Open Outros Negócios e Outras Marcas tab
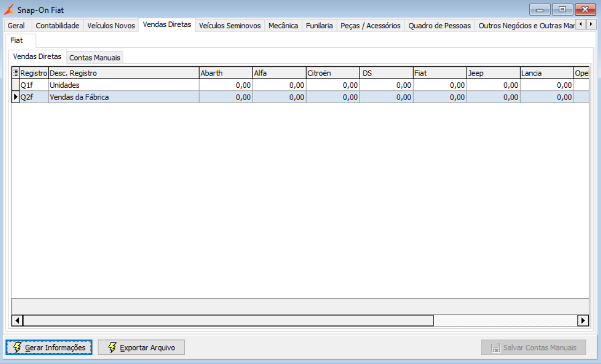The height and width of the screenshot is (364, 601). click(525, 26)
